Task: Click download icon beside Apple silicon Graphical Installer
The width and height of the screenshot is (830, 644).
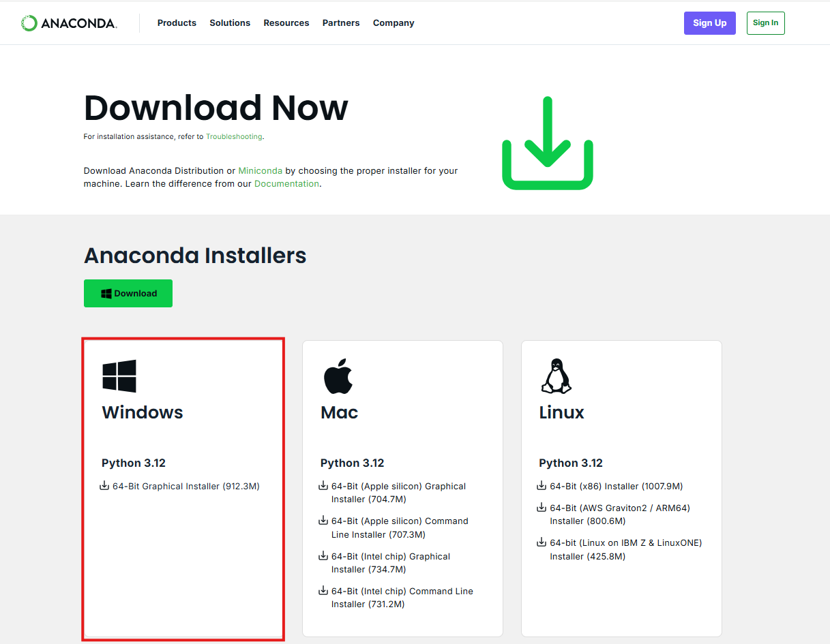Action: [323, 486]
